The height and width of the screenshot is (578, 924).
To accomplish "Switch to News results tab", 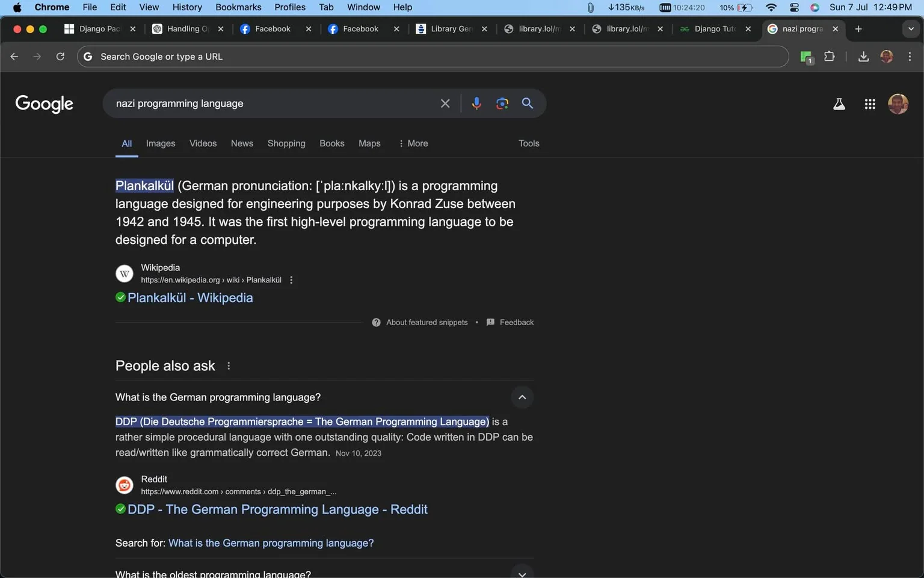I will tap(242, 143).
